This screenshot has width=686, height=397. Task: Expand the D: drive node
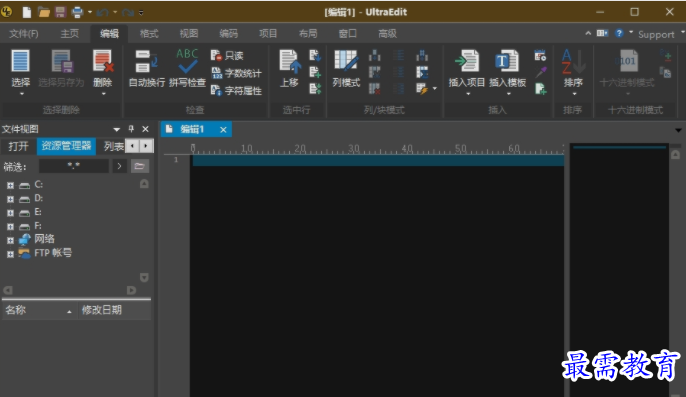click(10, 199)
